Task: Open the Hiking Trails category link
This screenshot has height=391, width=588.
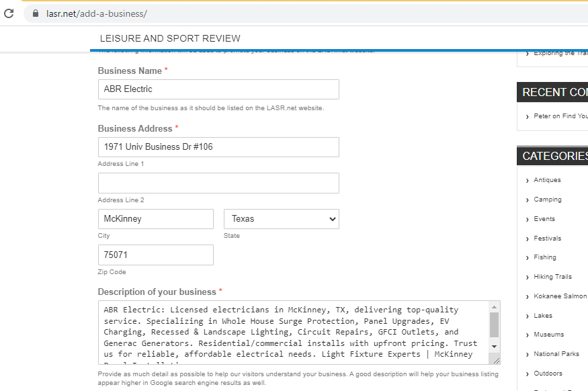Action: pyautogui.click(x=553, y=277)
